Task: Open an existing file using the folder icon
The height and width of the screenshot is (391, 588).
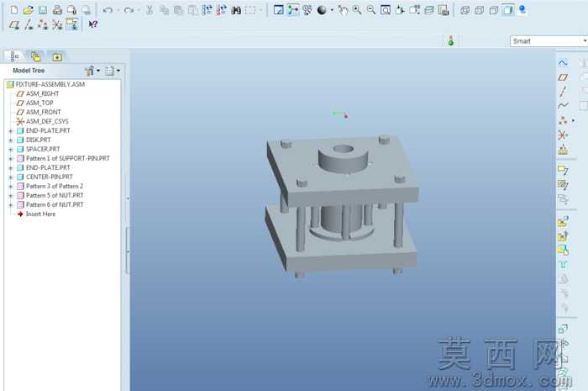Action: pos(28,10)
